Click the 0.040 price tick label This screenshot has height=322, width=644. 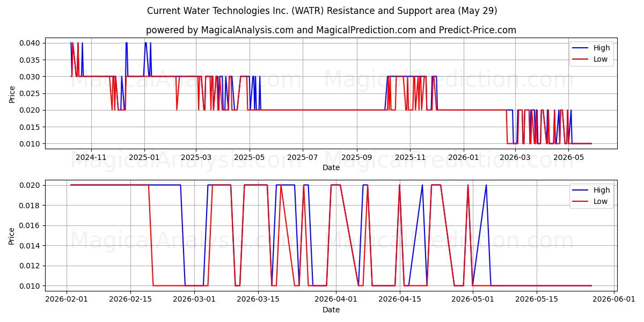(x=30, y=43)
